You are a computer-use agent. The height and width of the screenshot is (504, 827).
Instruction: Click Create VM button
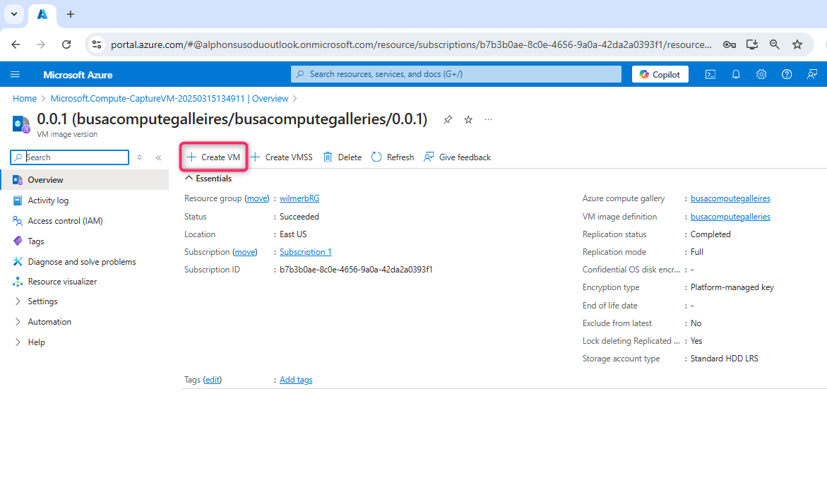point(213,157)
